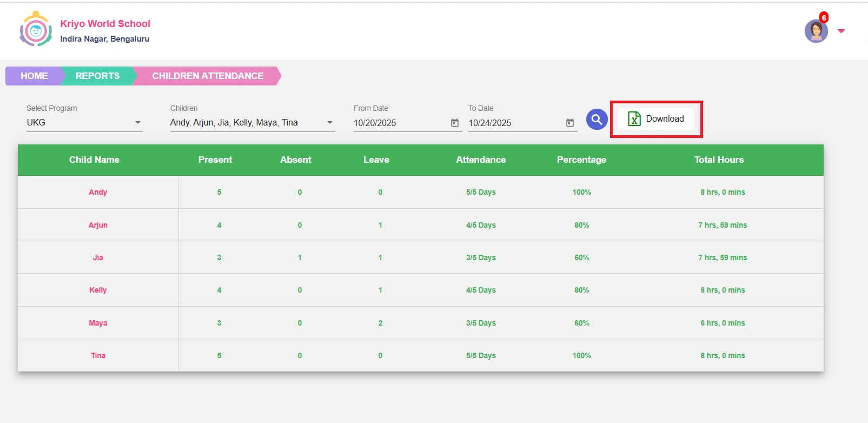Open the notification badge showing 6
868x423 pixels.
click(x=824, y=17)
